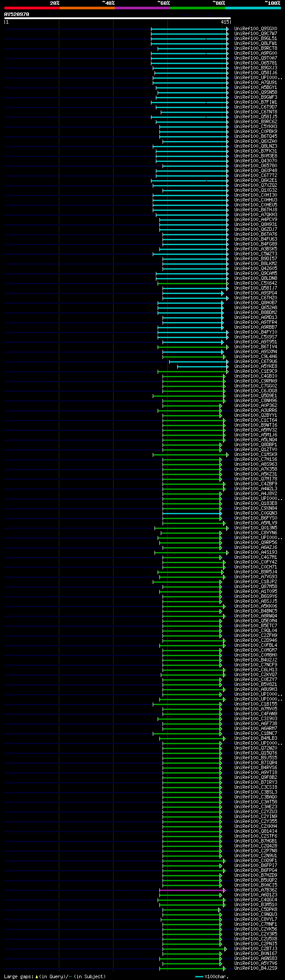Screen dimensions: 285x980
Task: Select hit label UniRef100_C1BI55
Action: [256, 704]
